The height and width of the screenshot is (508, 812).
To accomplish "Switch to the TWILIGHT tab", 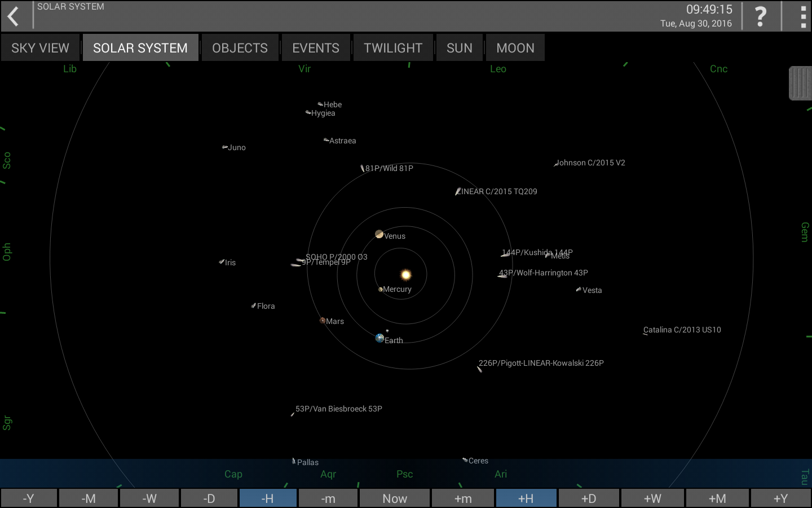I will pos(393,48).
